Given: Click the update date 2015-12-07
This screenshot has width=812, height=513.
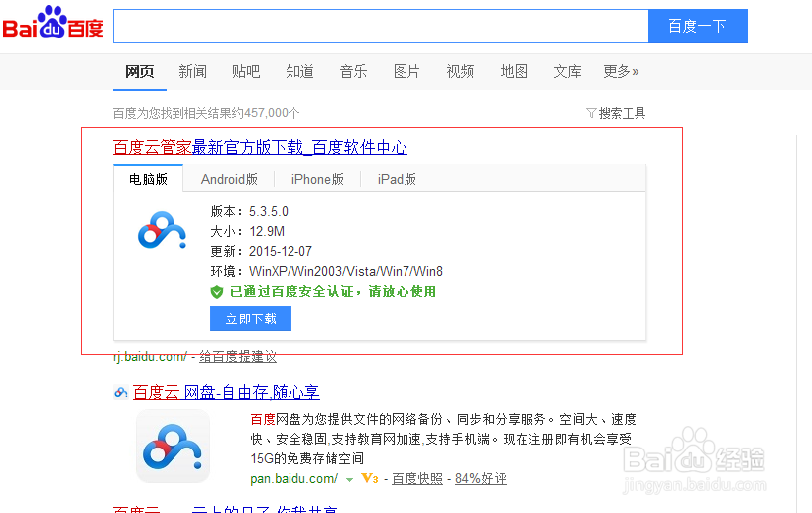Looking at the screenshot, I should click(x=281, y=251).
